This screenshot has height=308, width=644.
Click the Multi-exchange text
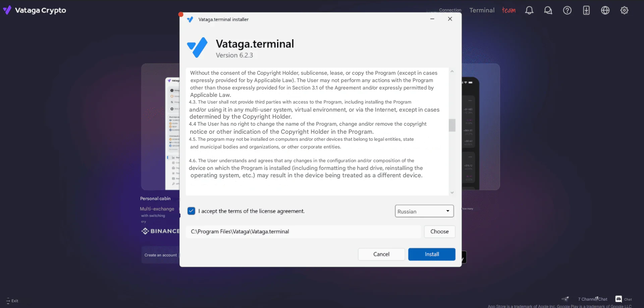[x=157, y=209]
